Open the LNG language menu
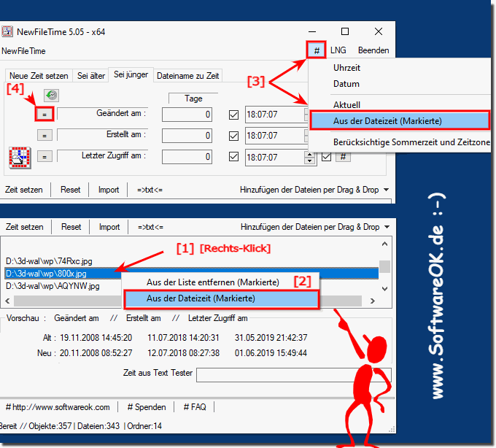 tap(338, 50)
